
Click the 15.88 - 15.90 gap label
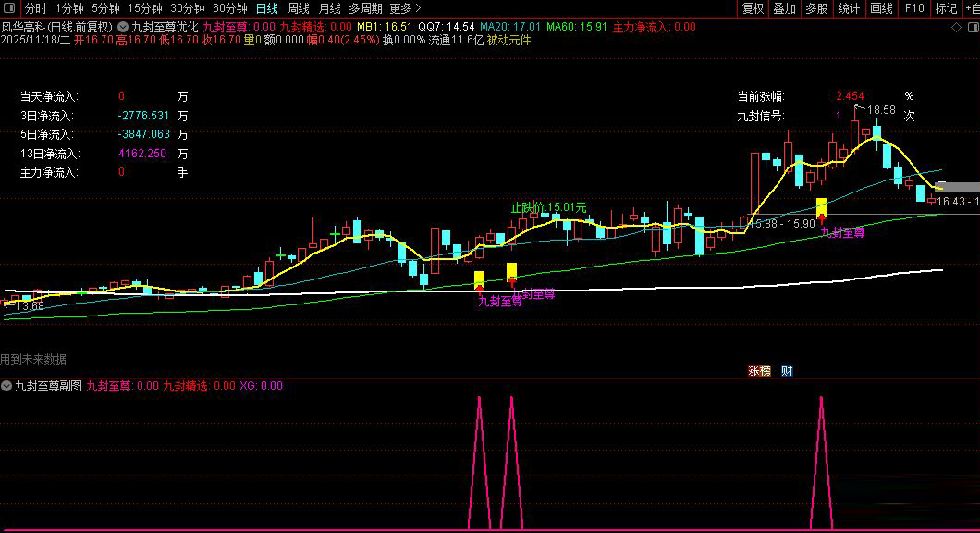coord(782,223)
